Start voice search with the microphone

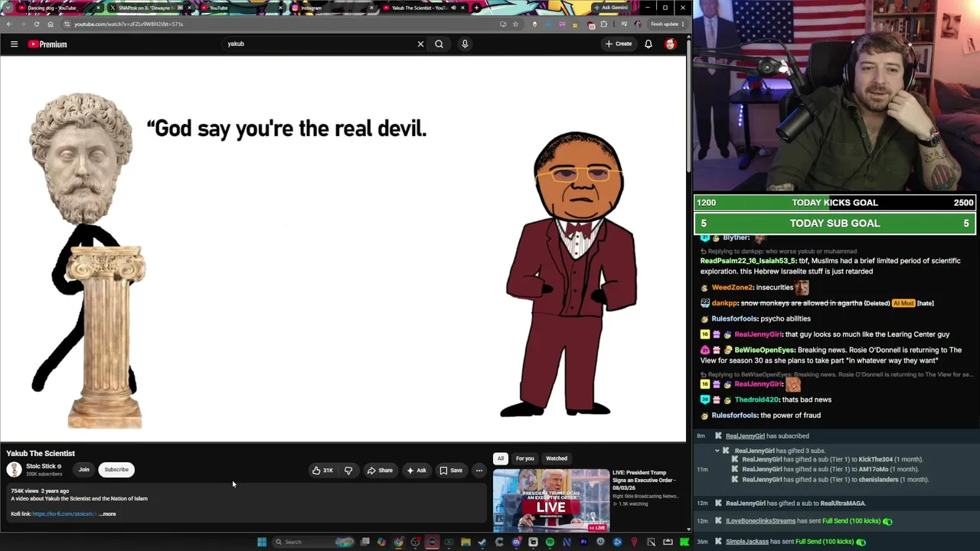pos(465,44)
